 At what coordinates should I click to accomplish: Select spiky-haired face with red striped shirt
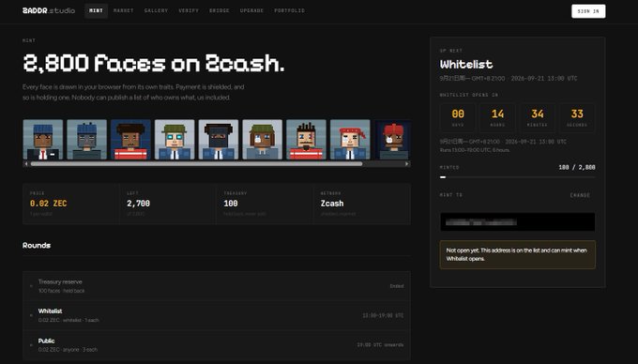coord(307,140)
